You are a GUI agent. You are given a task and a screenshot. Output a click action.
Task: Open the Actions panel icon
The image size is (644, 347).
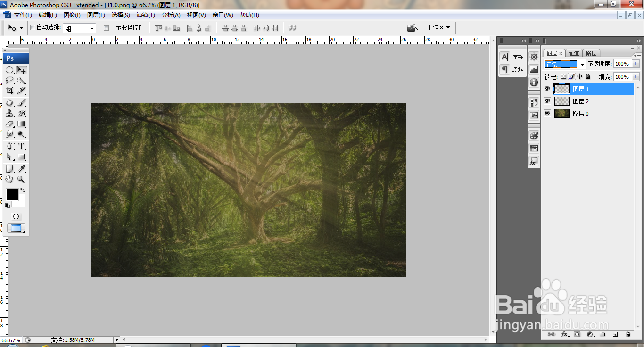(534, 115)
